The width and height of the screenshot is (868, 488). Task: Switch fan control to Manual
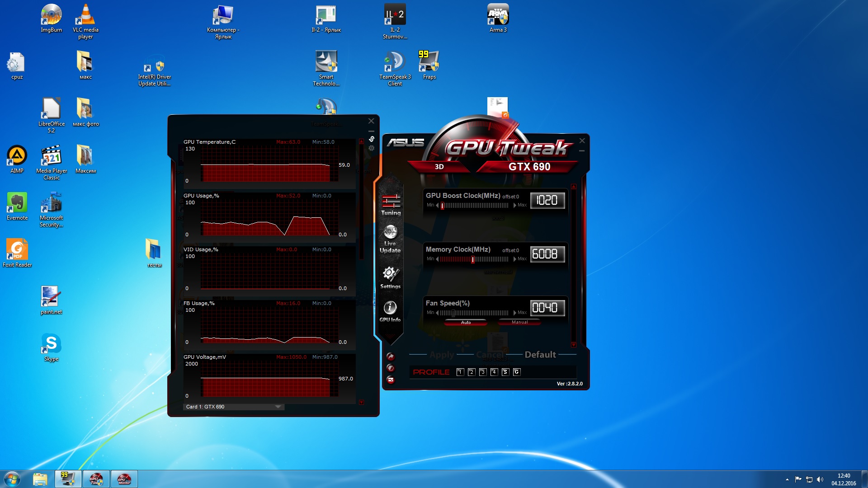point(519,322)
